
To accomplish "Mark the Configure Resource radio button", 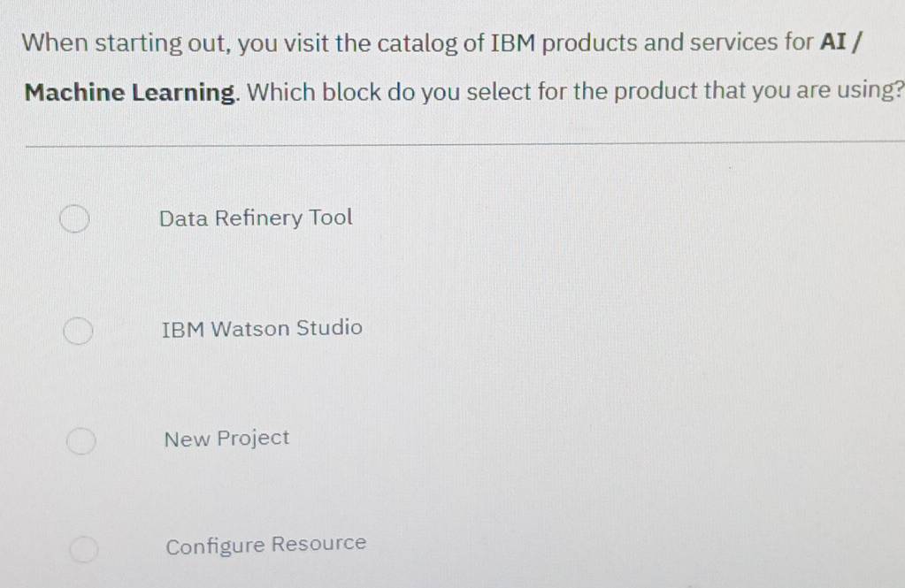I will (83, 548).
